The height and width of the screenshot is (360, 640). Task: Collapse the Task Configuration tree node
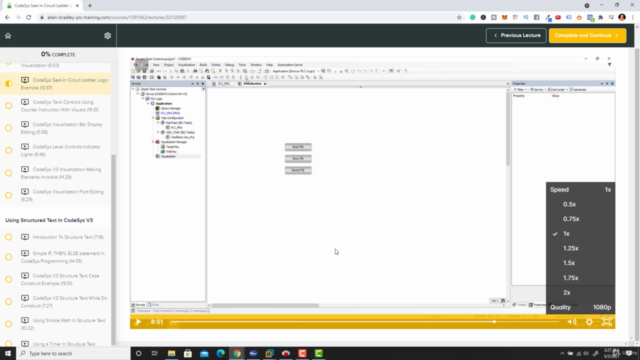pyautogui.click(x=153, y=118)
